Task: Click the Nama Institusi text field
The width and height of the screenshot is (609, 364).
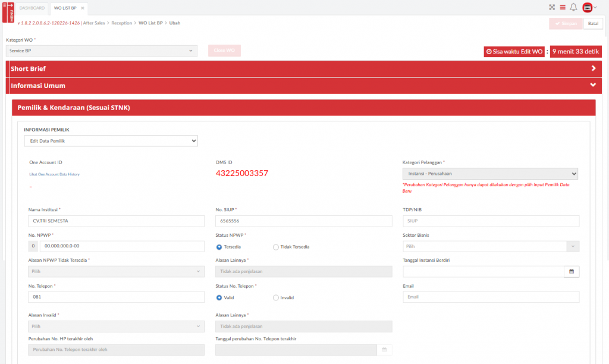Action: 116,221
